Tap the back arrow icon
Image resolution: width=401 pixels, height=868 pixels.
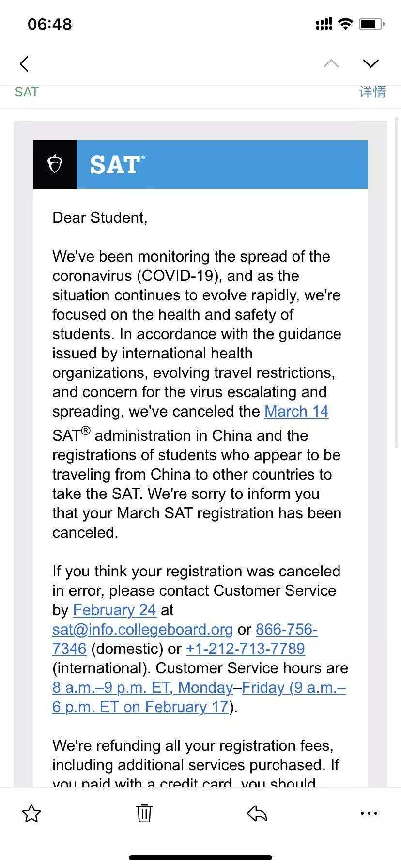pos(25,63)
